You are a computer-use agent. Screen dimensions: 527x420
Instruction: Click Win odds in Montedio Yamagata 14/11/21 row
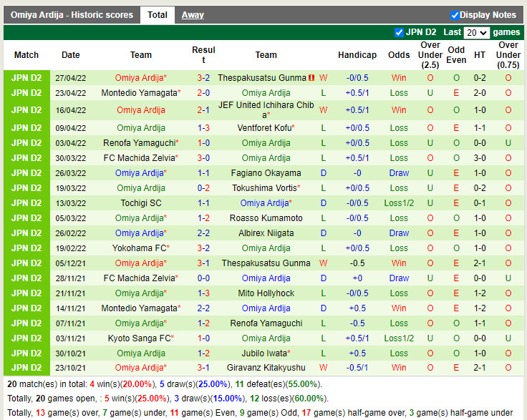399,308
